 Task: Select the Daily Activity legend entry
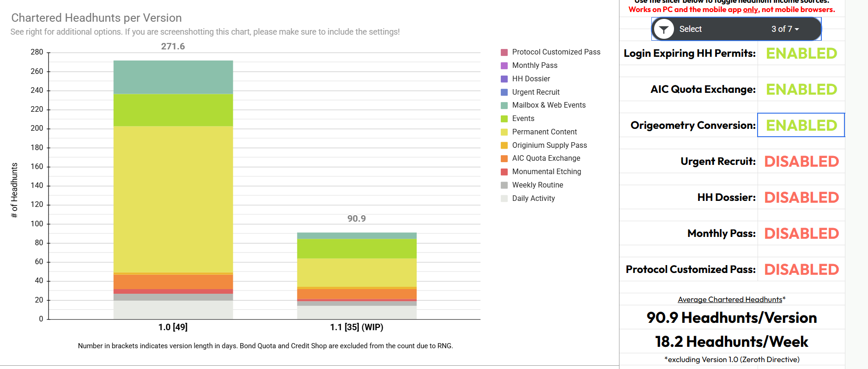(x=533, y=199)
